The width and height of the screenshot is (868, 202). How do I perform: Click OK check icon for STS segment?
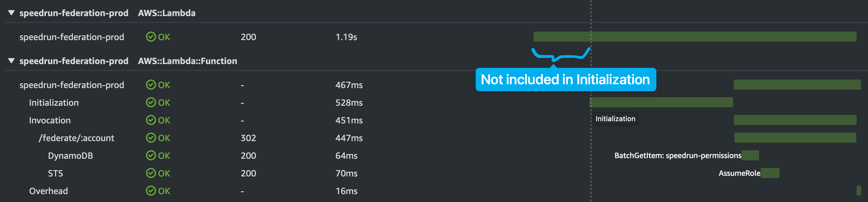(x=151, y=173)
